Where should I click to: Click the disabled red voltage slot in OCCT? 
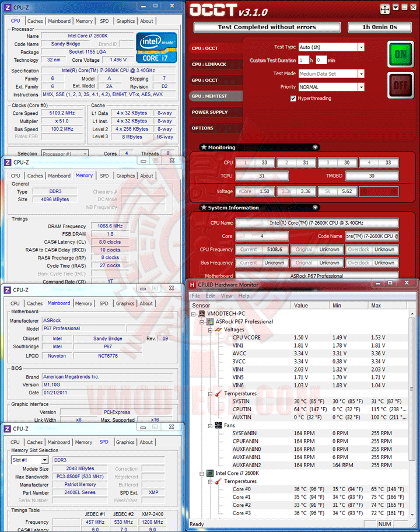click(379, 191)
